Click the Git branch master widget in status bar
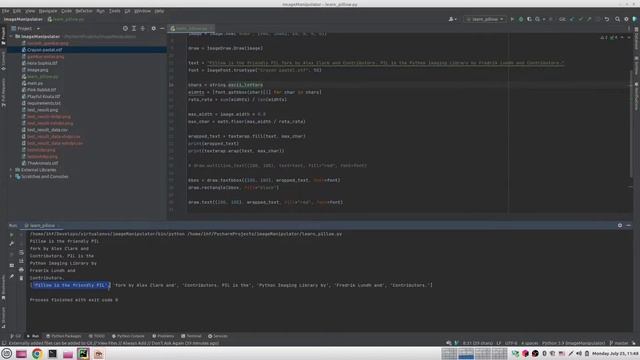Image resolution: width=640 pixels, height=360 pixels. [x=619, y=343]
